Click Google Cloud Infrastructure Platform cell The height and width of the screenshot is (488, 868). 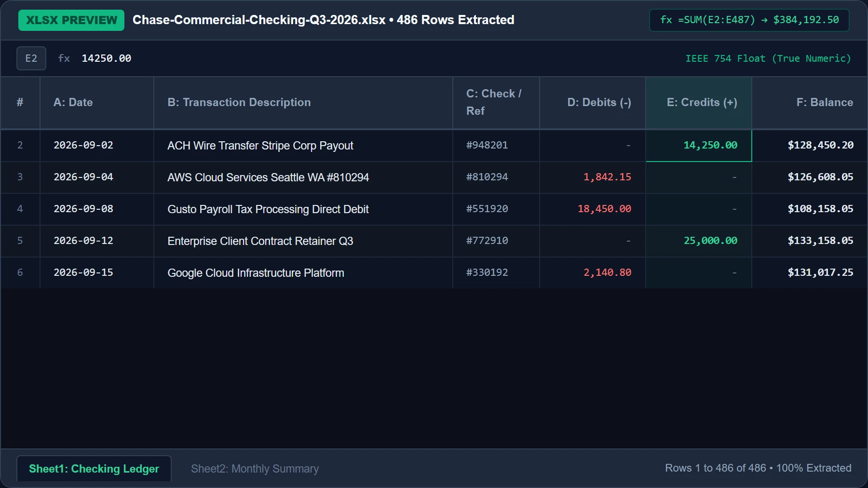[x=303, y=273]
